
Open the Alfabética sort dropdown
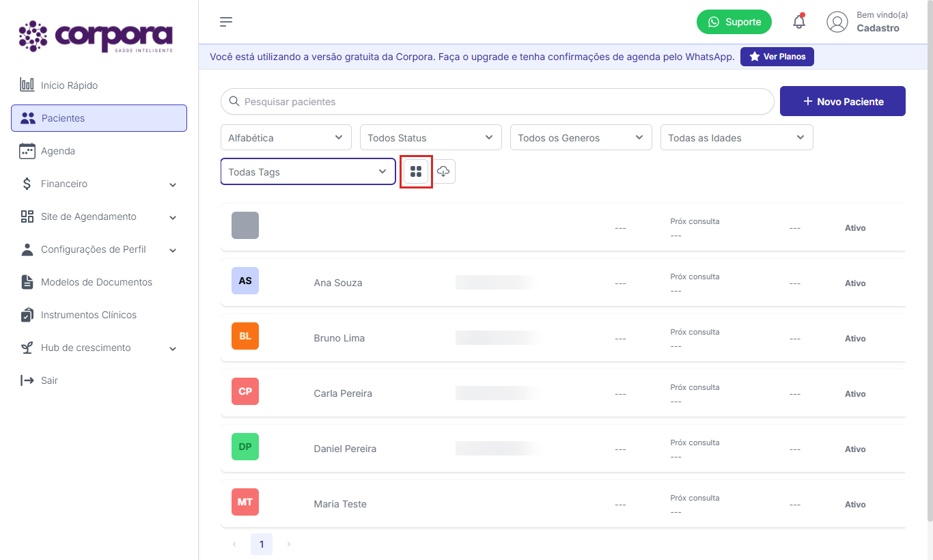click(x=286, y=137)
